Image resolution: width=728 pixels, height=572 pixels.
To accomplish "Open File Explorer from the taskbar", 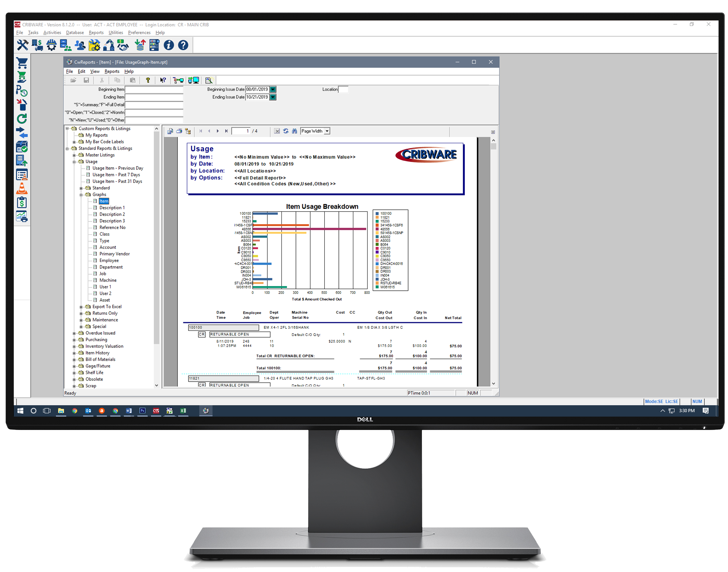I will [x=61, y=411].
